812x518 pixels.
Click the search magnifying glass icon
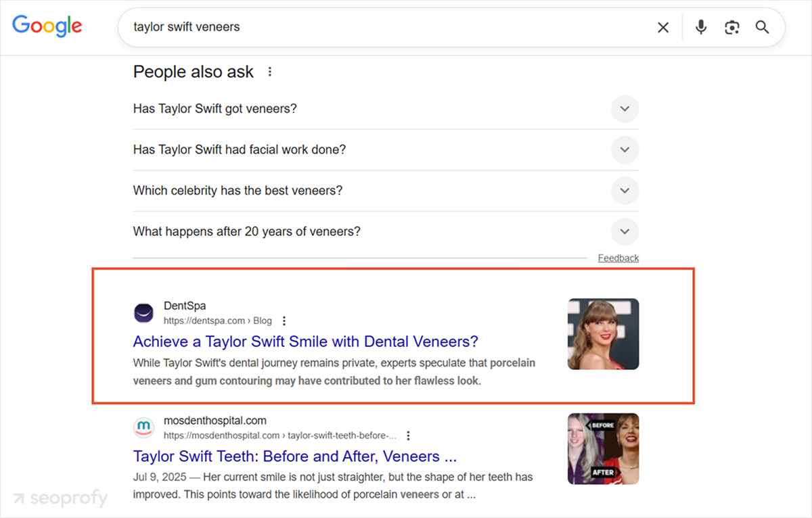pos(762,27)
